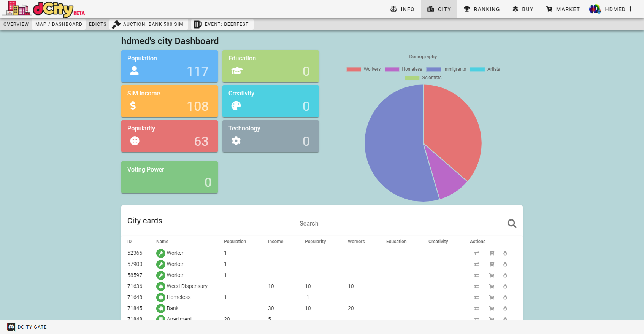Image resolution: width=644 pixels, height=334 pixels.
Task: Sell the Weed Dispensary card on market
Action: click(x=492, y=286)
